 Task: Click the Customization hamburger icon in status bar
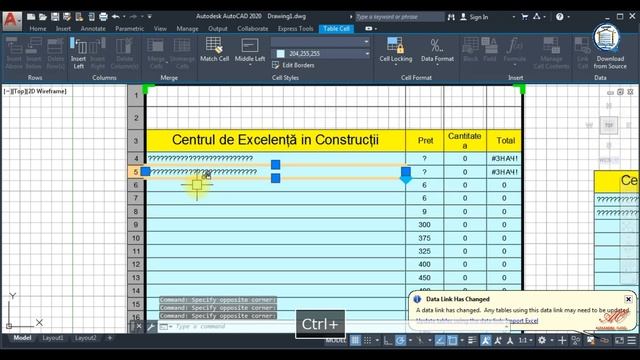click(x=631, y=340)
